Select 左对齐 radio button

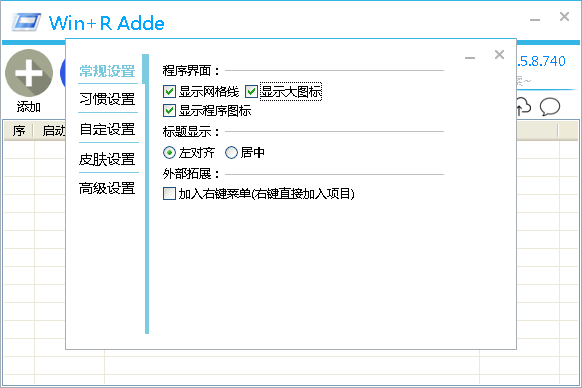coord(169,153)
